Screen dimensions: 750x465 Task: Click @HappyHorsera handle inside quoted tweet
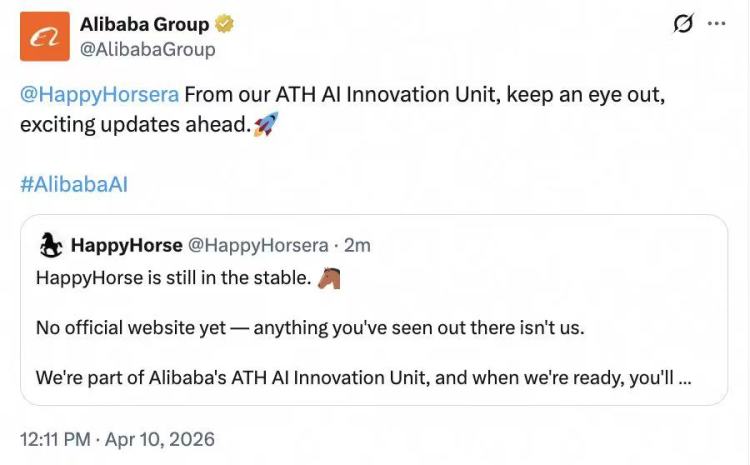(258, 245)
